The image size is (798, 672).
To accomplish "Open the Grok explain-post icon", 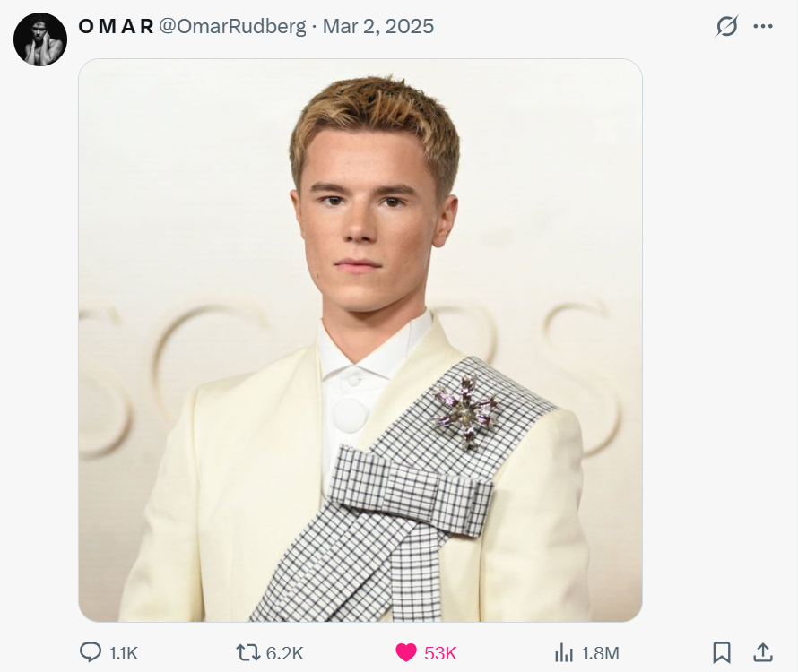I will 726,27.
